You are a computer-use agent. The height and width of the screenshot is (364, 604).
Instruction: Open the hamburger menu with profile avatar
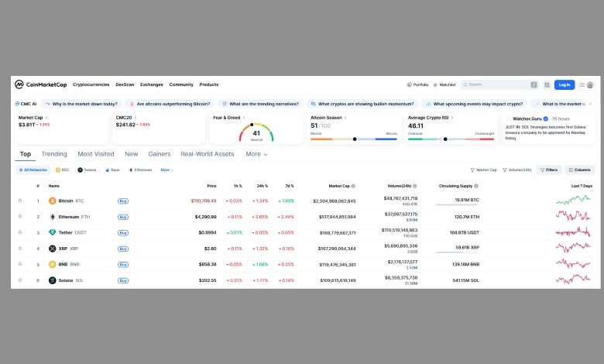coord(586,84)
